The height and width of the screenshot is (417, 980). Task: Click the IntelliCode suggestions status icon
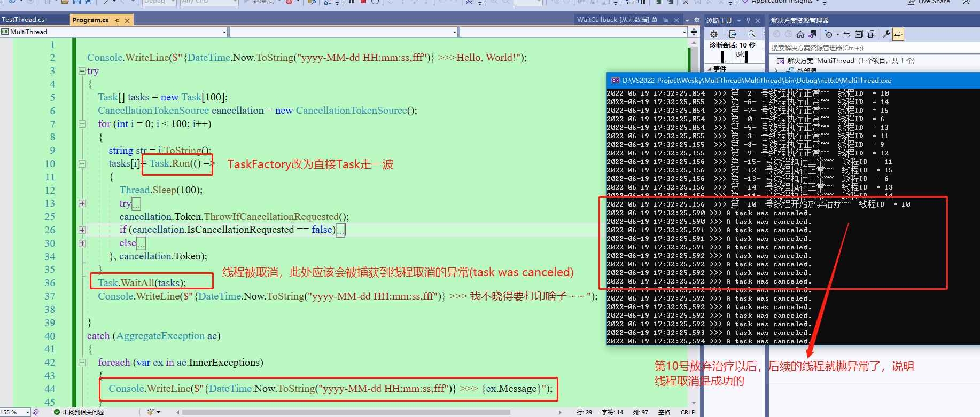tap(36, 412)
